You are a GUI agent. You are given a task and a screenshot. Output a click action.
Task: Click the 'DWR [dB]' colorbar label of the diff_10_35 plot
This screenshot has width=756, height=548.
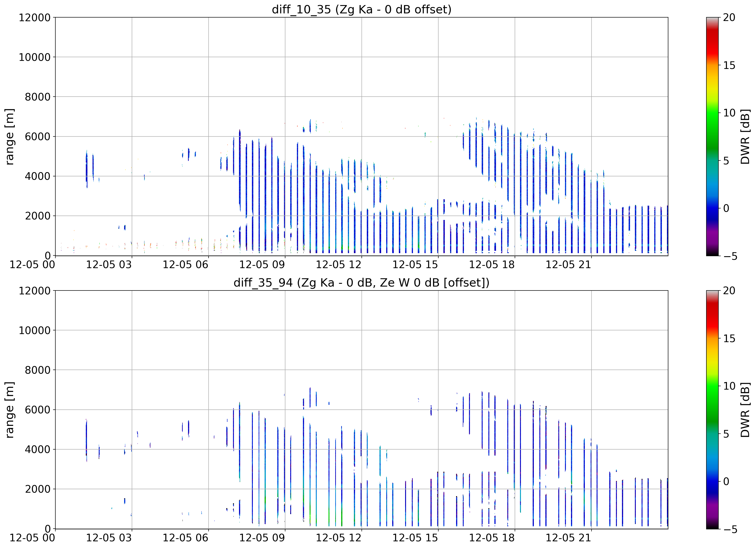pos(745,136)
